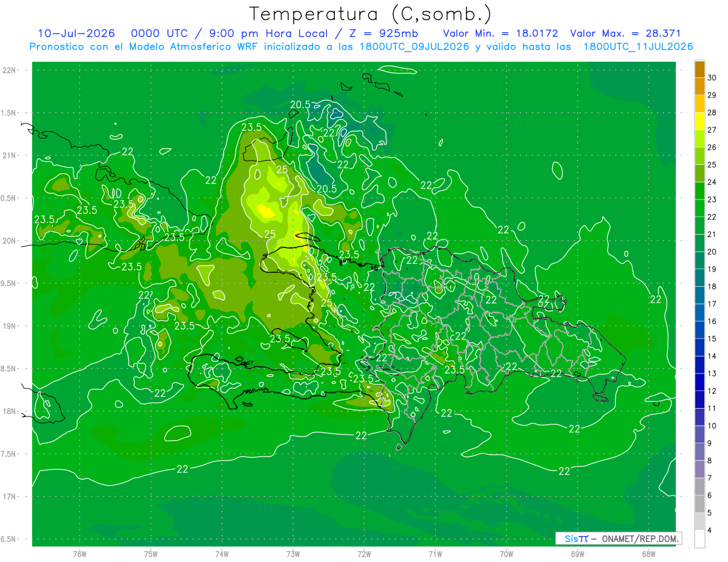This screenshot has width=728, height=562.
Task: Click the colorbar label "26"
Action: pyautogui.click(x=712, y=147)
